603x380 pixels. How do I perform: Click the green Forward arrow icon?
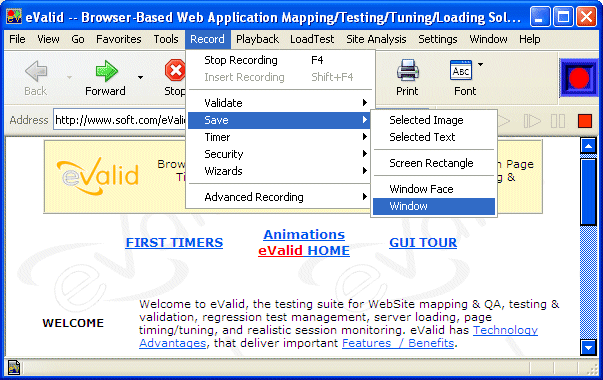tap(106, 71)
